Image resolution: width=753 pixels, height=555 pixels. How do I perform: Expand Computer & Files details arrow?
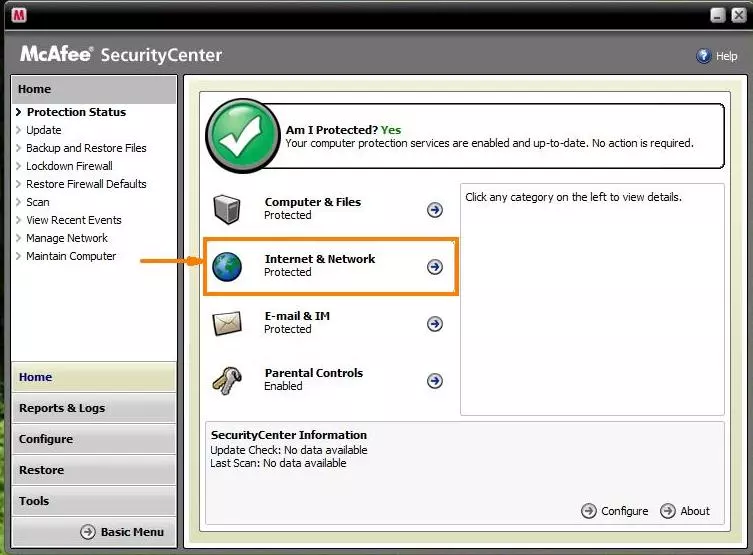pyautogui.click(x=435, y=210)
